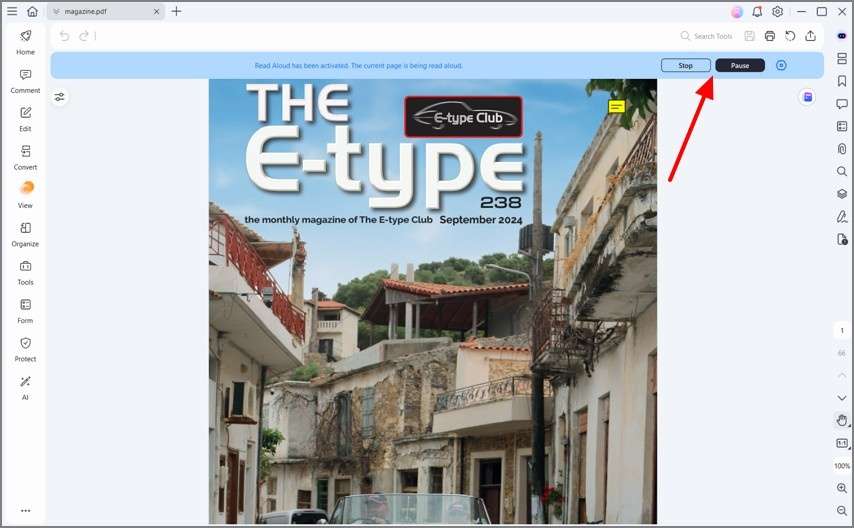Open the Organize tools
The width and height of the screenshot is (854, 528).
(x=25, y=234)
